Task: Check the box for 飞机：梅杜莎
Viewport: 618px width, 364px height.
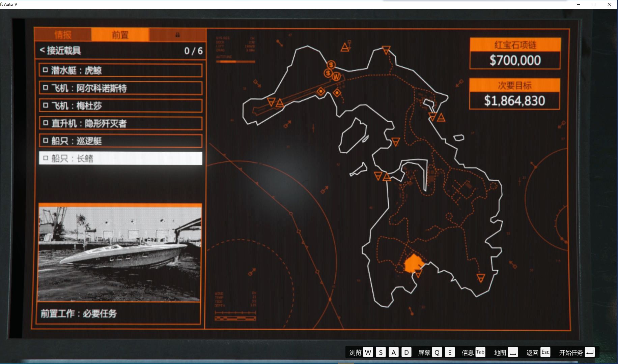Action: point(45,105)
